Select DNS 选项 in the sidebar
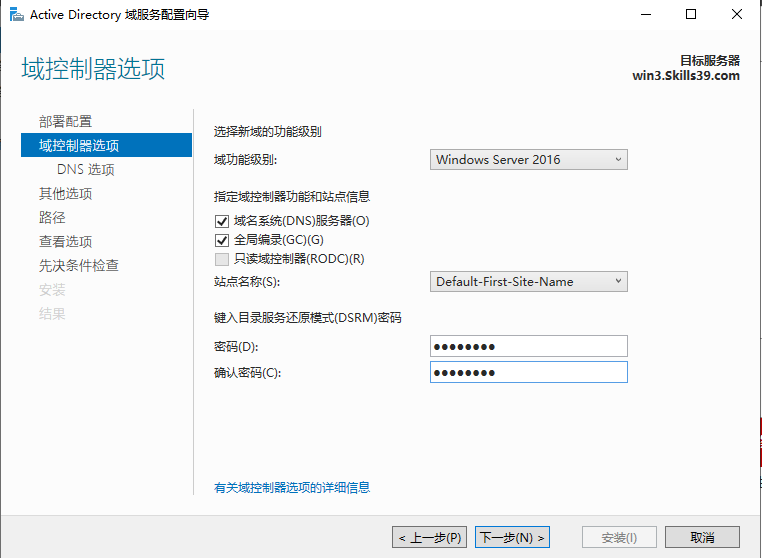 86,170
